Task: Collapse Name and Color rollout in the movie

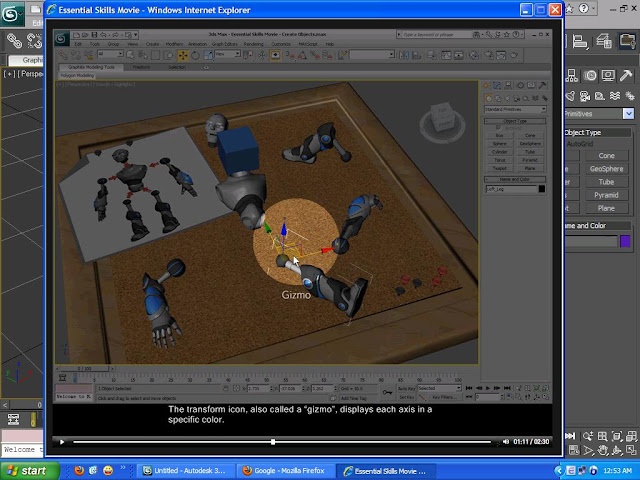Action: 515,180
